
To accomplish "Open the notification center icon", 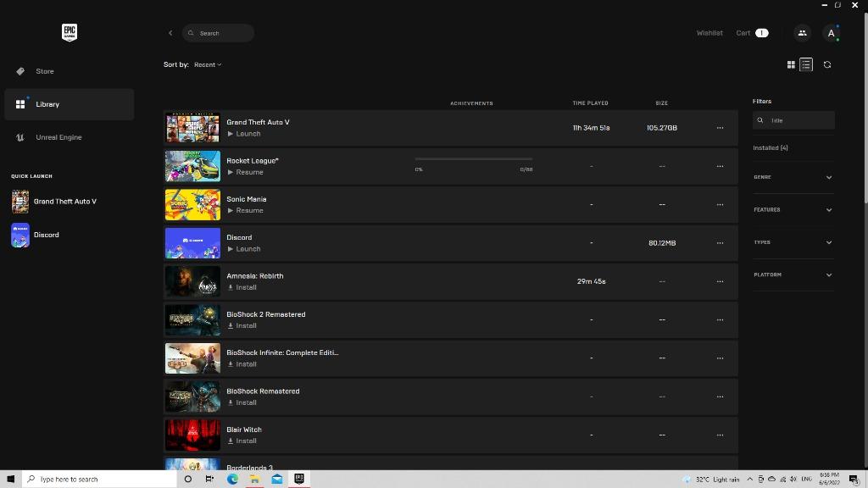I will click(854, 480).
